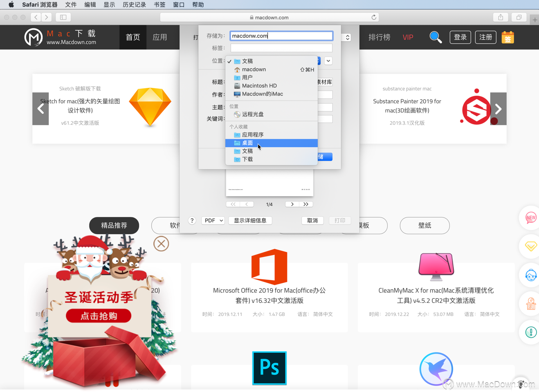This screenshot has width=539, height=392.
Task: Go back using Safari's back arrow
Action: [x=36, y=17]
